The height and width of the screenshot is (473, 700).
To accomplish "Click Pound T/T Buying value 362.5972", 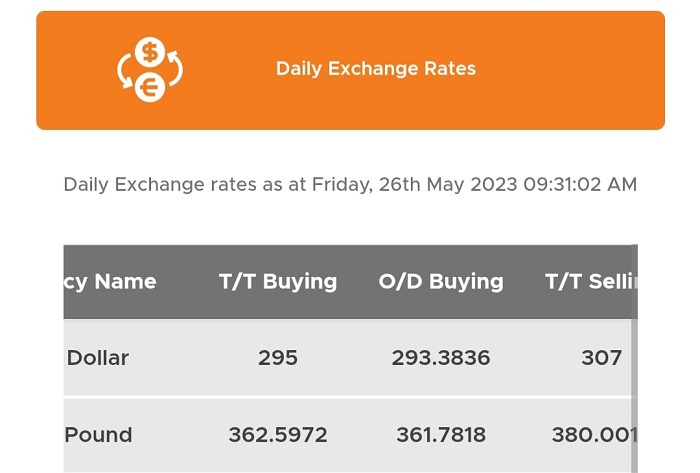I will click(278, 435).
